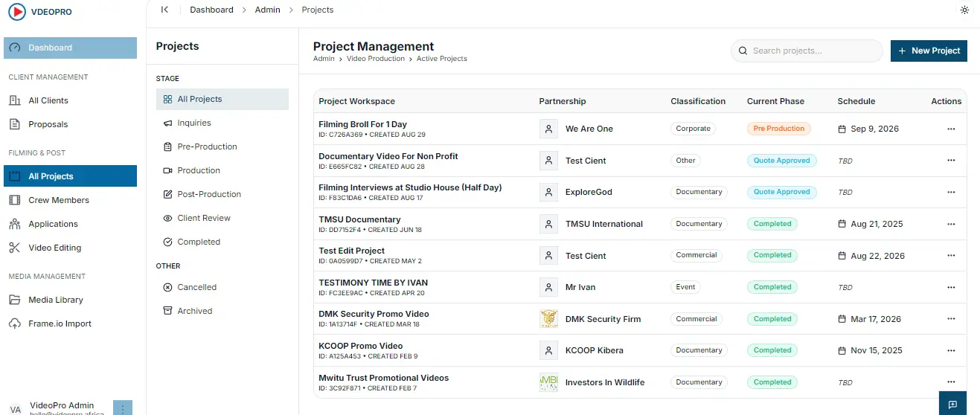Open KCOOP Promo Video project
The width and height of the screenshot is (980, 415).
click(360, 346)
